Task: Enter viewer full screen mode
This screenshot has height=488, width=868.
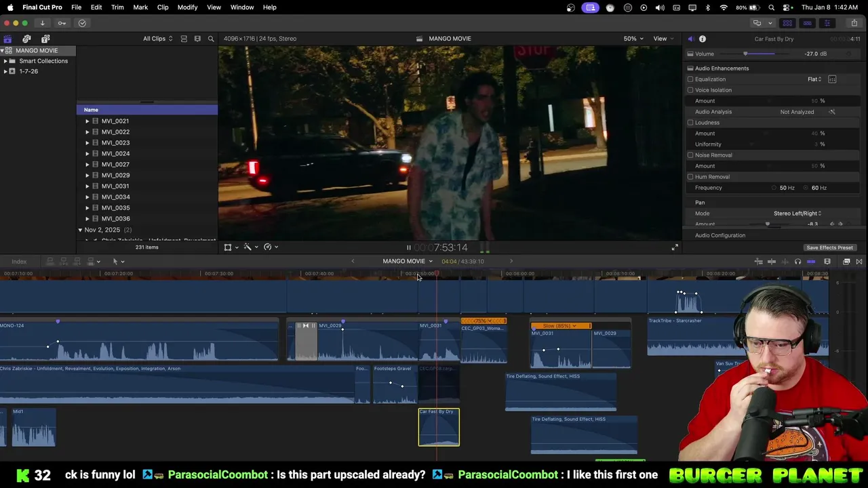Action: tap(675, 247)
